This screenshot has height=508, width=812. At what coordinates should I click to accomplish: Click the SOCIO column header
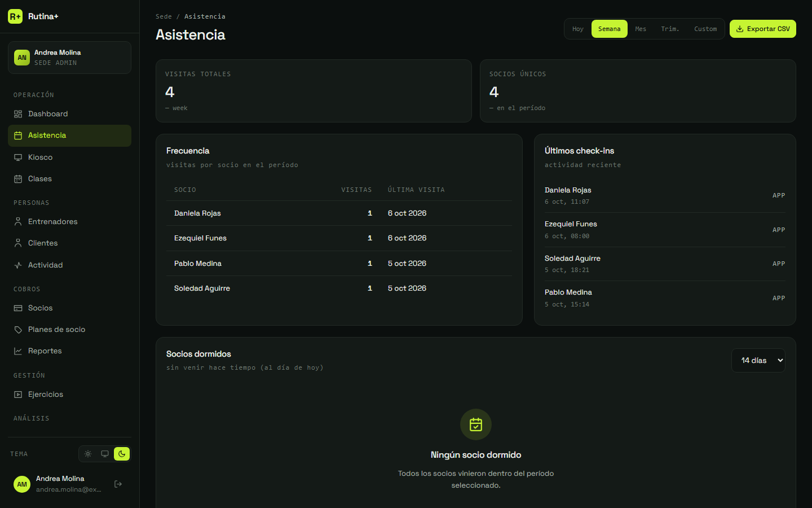click(185, 190)
